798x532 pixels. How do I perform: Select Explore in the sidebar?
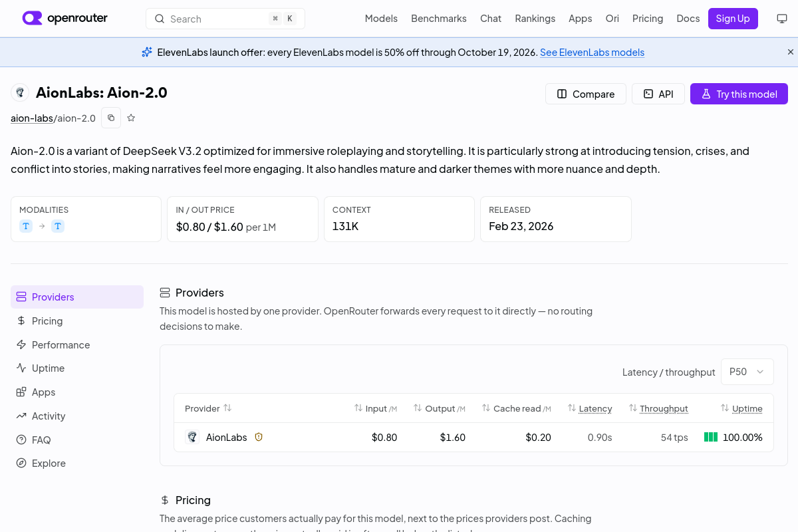(77, 463)
